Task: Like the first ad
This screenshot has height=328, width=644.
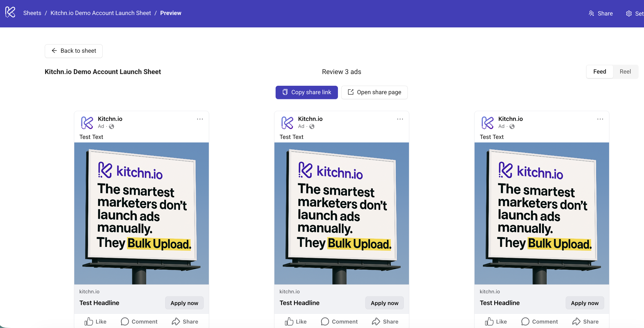Action: [x=95, y=321]
